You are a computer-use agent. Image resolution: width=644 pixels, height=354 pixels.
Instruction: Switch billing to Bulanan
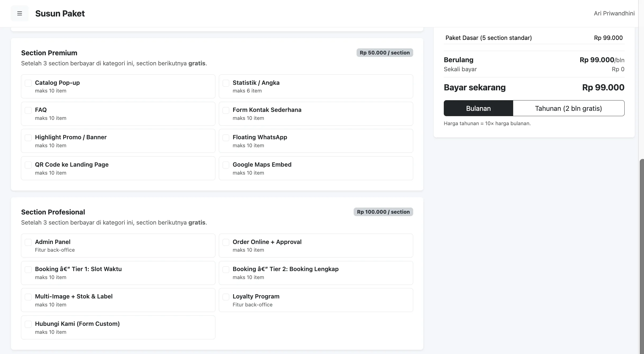point(478,108)
